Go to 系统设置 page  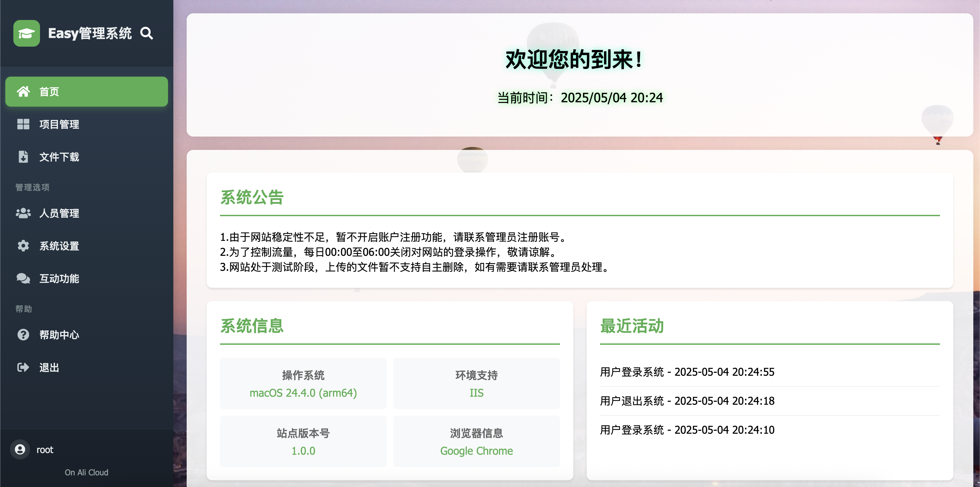click(59, 245)
